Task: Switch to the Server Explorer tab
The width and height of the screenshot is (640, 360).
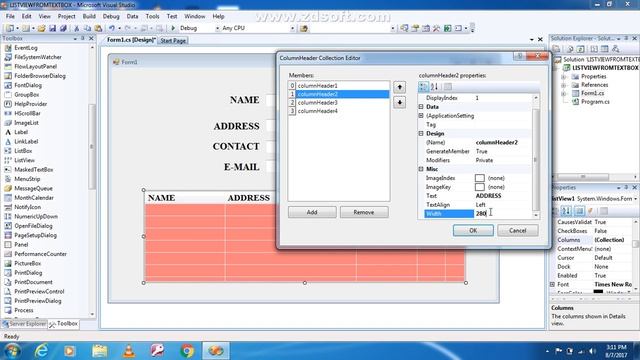Action: click(x=24, y=324)
